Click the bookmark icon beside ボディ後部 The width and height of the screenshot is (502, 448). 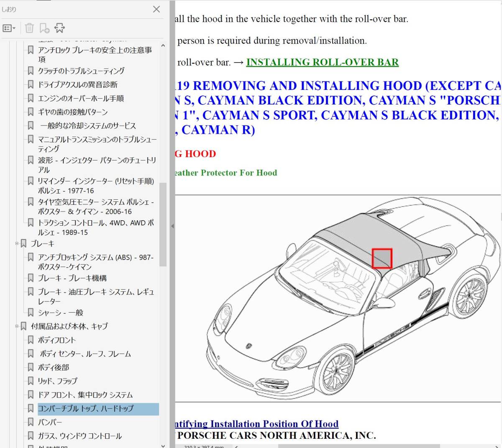click(31, 367)
